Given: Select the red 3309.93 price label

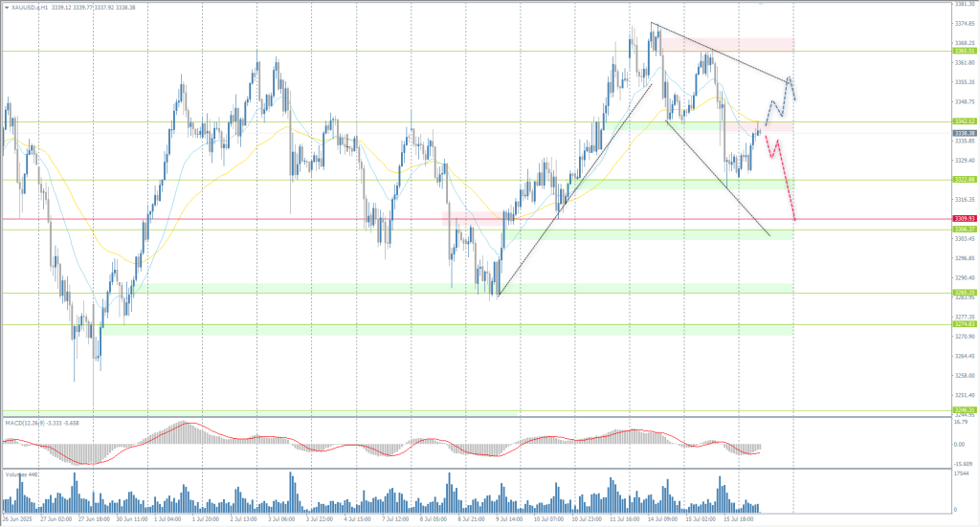Looking at the screenshot, I should pyautogui.click(x=964, y=219).
